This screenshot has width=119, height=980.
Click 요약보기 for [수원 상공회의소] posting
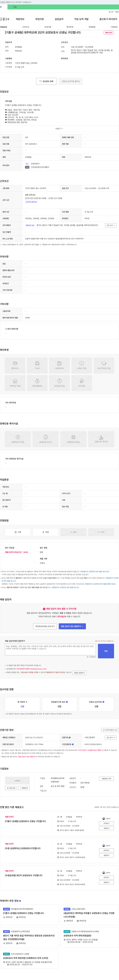(x=106, y=850)
